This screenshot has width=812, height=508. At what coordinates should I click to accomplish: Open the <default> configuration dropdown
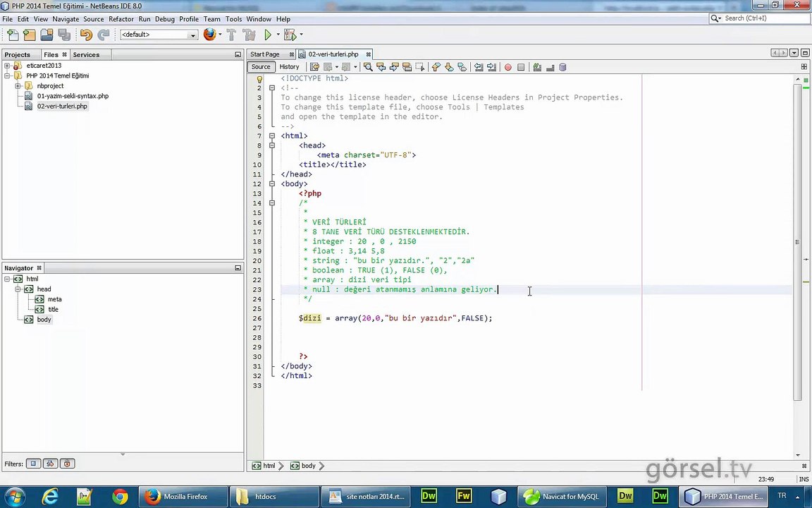[x=159, y=35]
